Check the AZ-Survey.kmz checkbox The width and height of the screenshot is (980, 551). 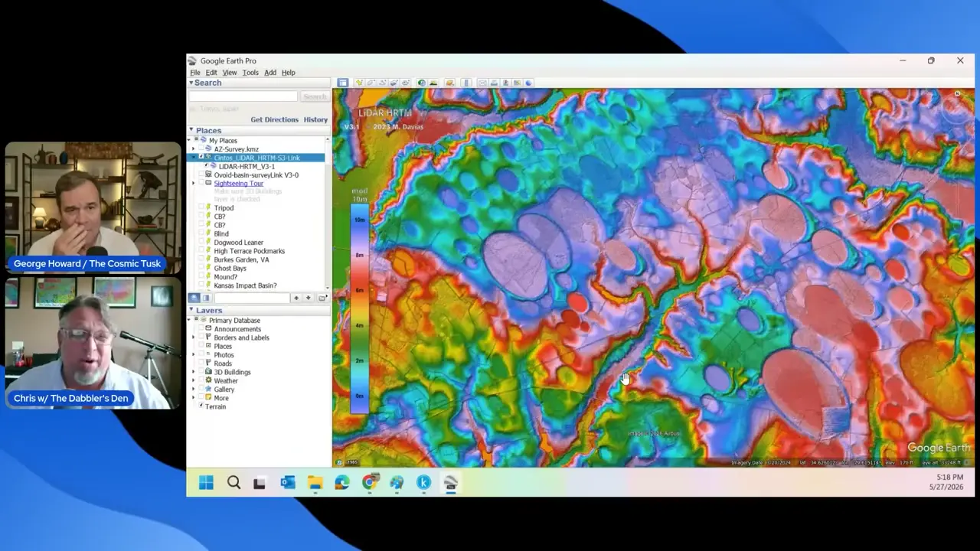coord(201,149)
